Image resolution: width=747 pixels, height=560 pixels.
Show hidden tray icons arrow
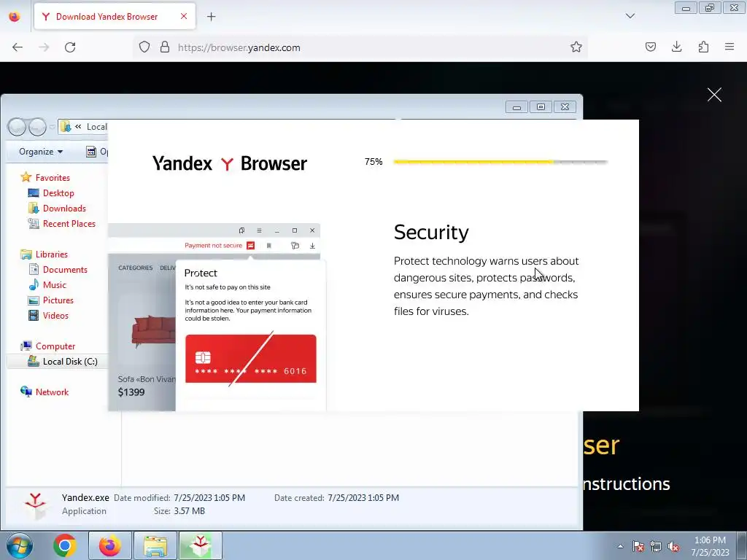620,546
